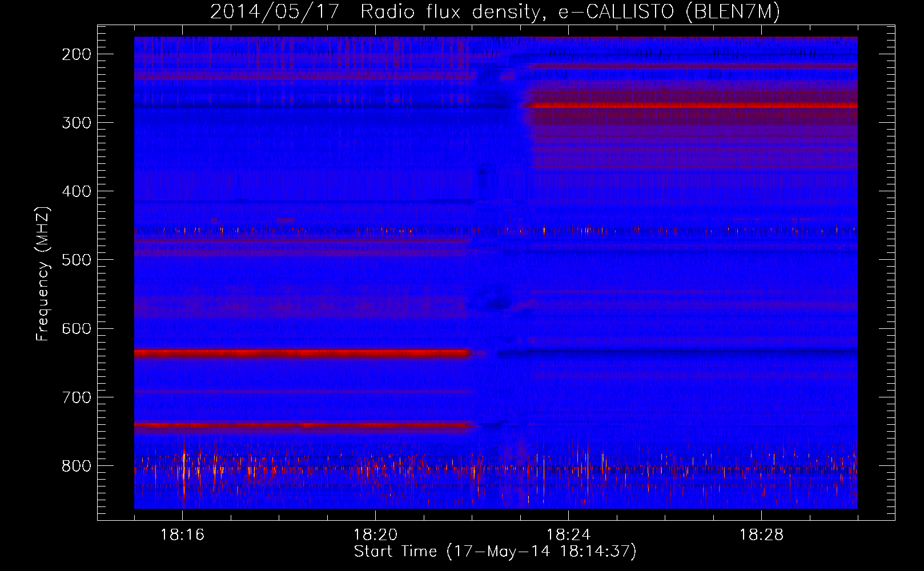Click the 18:28 time tick label
The height and width of the screenshot is (571, 924).
coord(761,535)
